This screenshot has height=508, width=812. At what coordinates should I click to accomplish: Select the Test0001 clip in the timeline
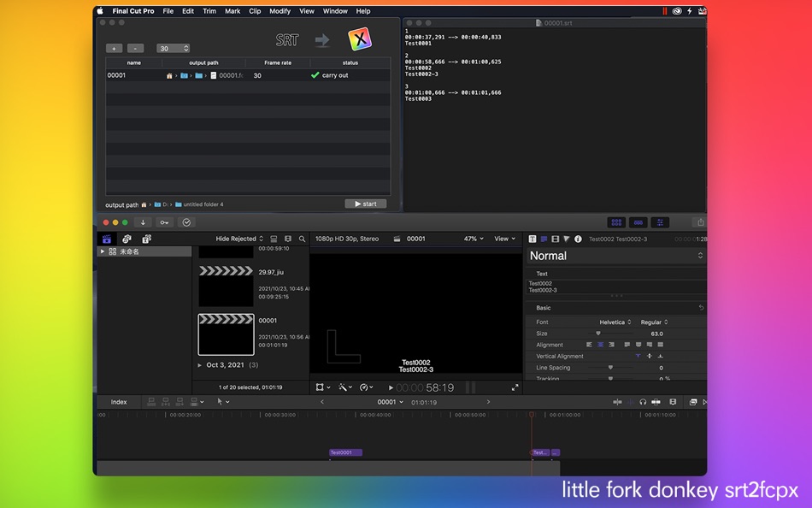coord(344,452)
